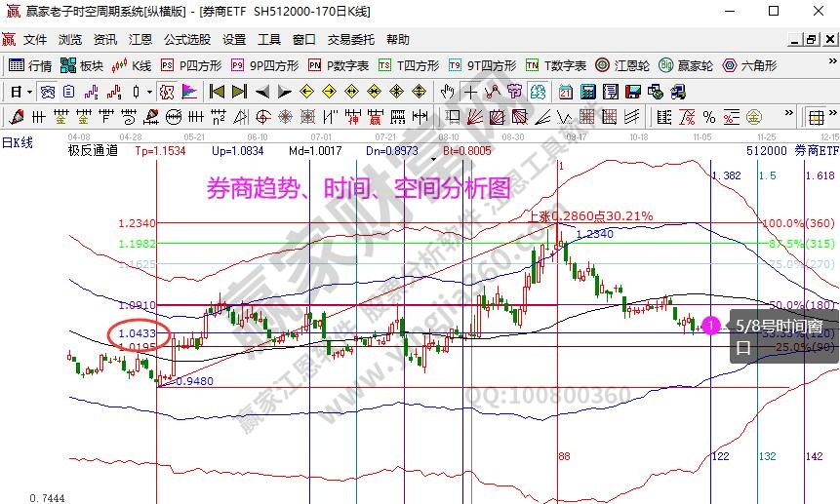The height and width of the screenshot is (504, 840).
Task: Open the 交易委托 menu
Action: (x=350, y=40)
